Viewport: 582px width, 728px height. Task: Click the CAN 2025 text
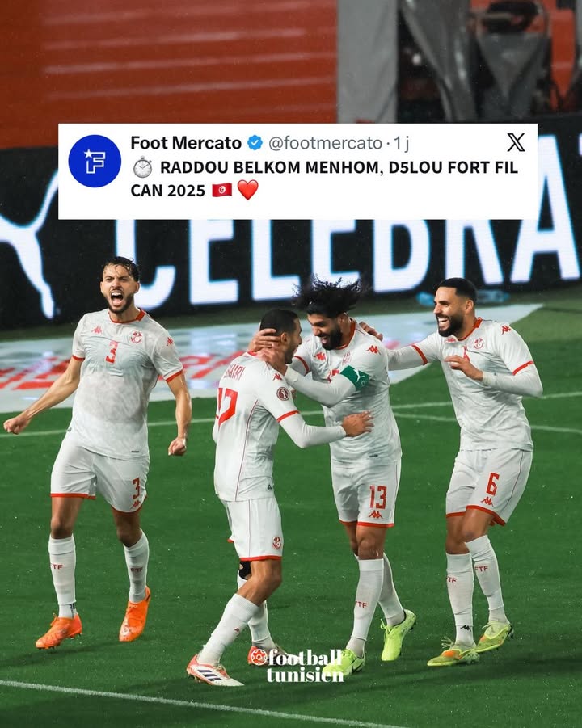pyautogui.click(x=167, y=191)
